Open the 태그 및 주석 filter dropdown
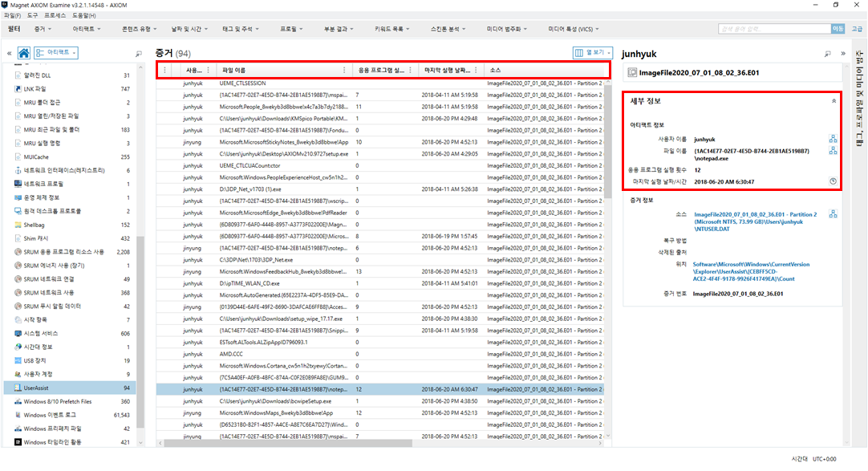868x471 pixels. tap(240, 30)
